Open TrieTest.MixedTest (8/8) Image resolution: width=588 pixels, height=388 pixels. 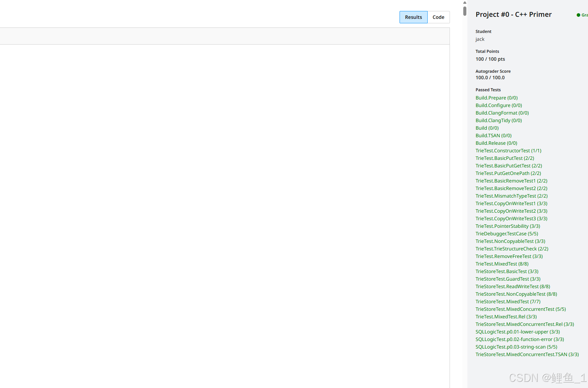coord(502,264)
